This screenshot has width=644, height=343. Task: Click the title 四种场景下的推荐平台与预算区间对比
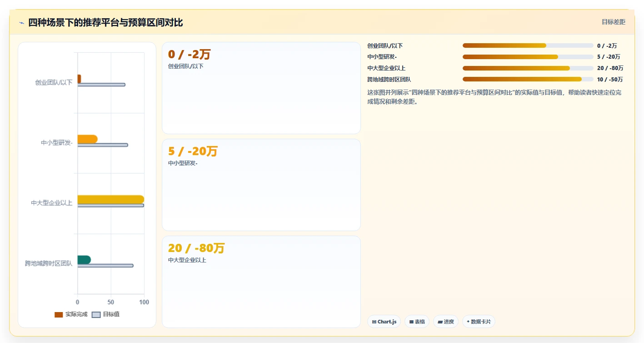tap(105, 22)
